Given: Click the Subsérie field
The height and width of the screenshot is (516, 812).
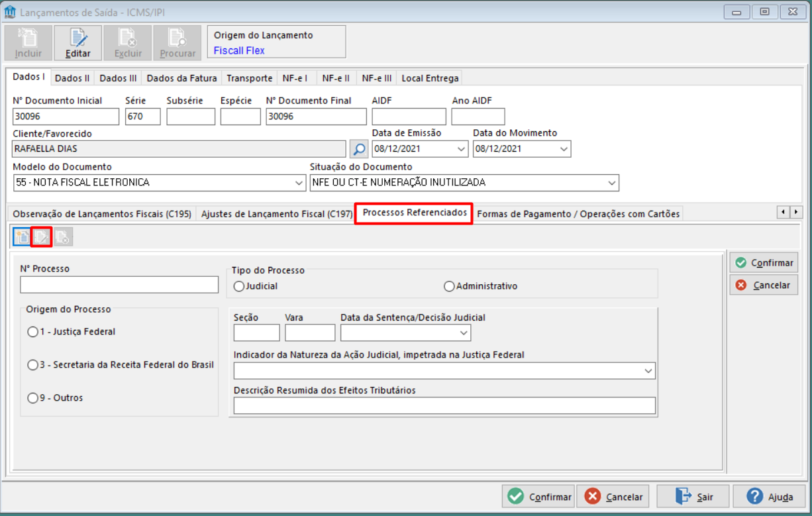Looking at the screenshot, I should (191, 117).
